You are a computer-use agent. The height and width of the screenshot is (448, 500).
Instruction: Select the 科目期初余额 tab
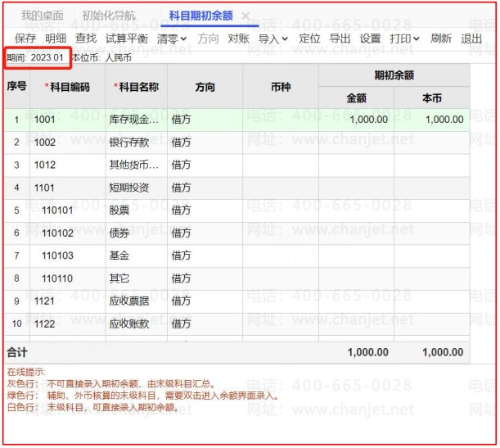[x=200, y=16]
